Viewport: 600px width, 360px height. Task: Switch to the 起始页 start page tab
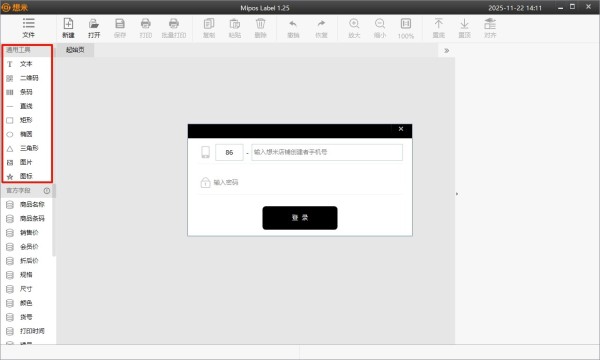pos(75,50)
